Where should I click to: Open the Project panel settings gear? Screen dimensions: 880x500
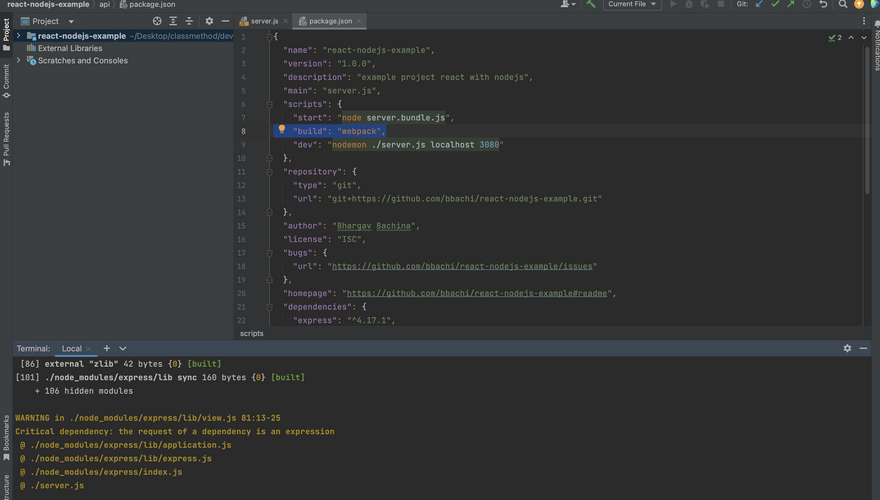pyautogui.click(x=209, y=21)
